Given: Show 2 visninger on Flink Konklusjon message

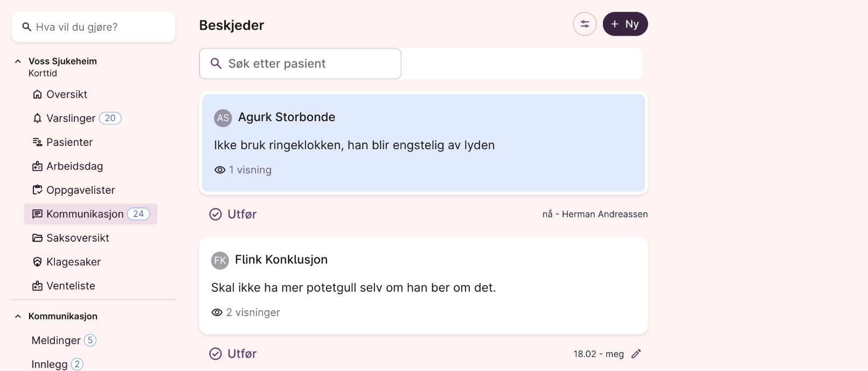Looking at the screenshot, I should [x=246, y=313].
